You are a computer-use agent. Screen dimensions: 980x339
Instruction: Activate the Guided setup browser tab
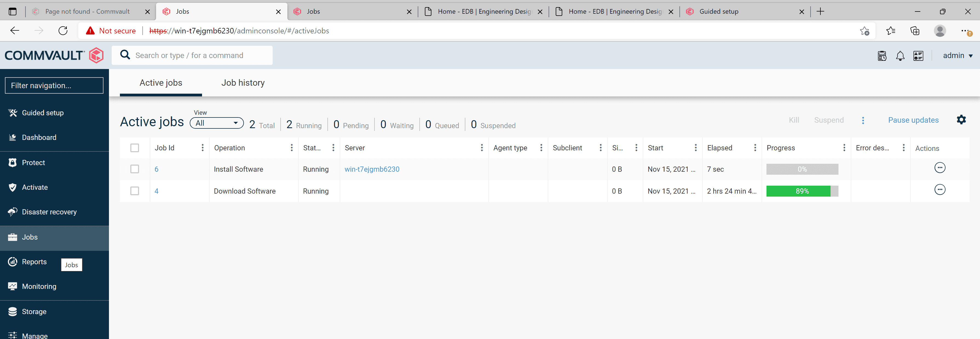click(719, 12)
